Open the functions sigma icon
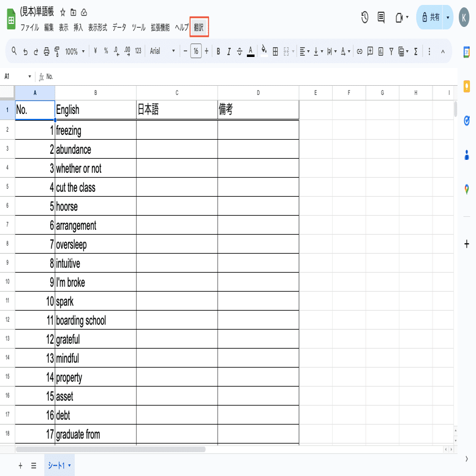Image resolution: width=476 pixels, height=476 pixels. tap(415, 51)
